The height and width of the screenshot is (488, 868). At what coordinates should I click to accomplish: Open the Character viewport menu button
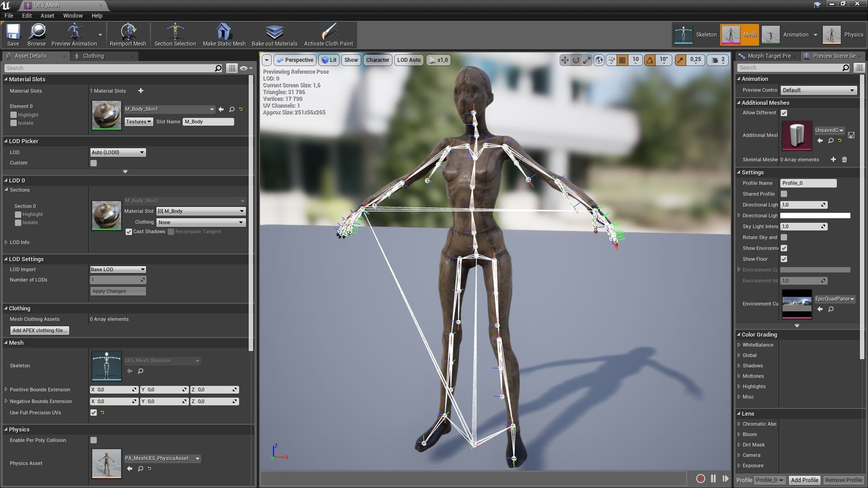(377, 60)
